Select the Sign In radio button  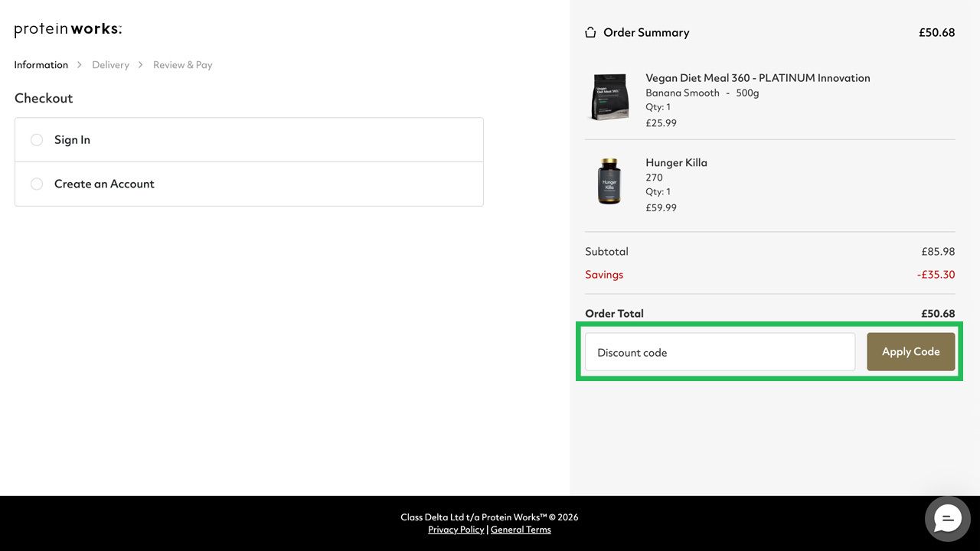[x=36, y=140]
